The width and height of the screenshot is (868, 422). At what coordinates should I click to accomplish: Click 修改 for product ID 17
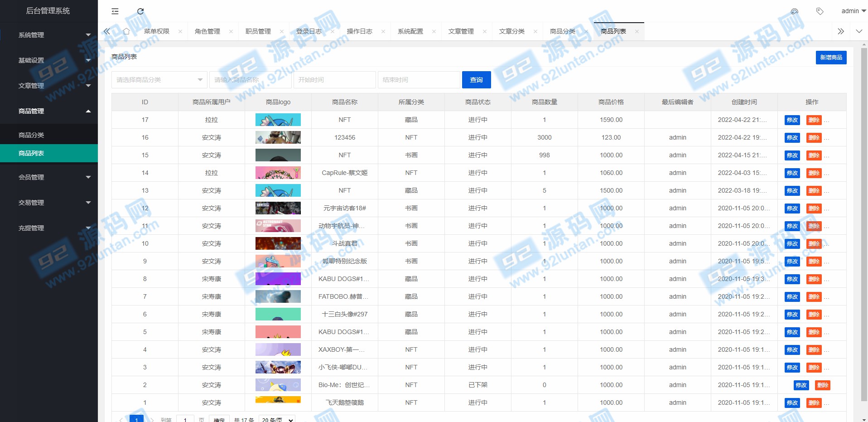pos(792,120)
